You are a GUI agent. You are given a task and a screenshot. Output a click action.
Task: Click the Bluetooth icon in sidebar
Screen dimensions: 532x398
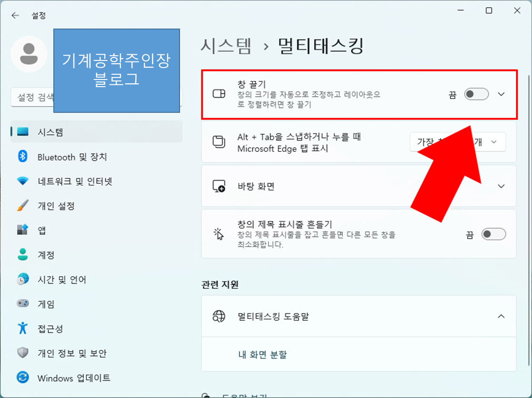23,156
